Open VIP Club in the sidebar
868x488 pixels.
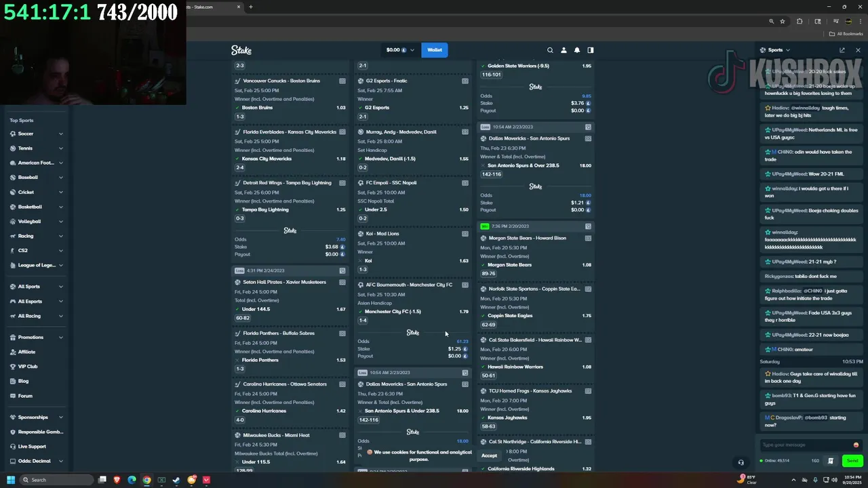point(28,367)
